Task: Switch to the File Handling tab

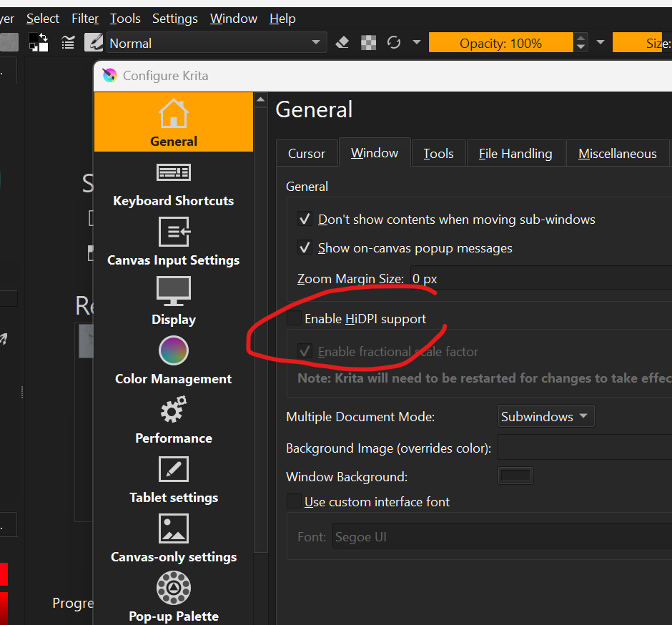Action: tap(515, 154)
